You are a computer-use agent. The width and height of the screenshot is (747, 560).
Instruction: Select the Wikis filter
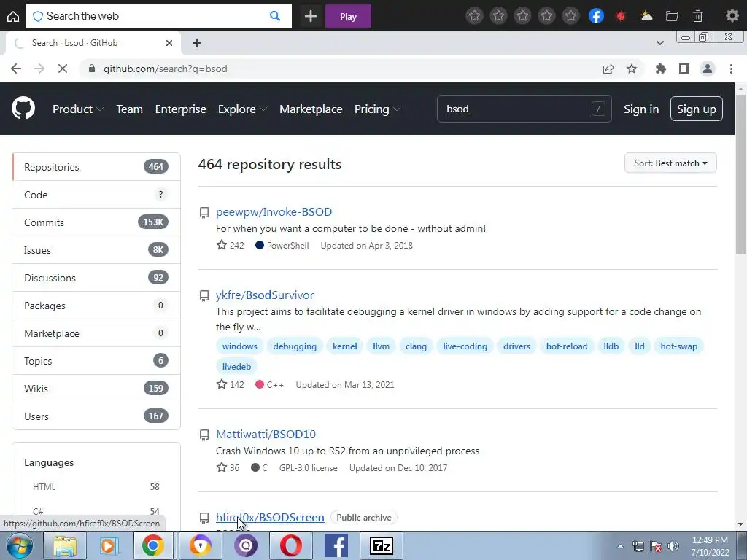[97, 389]
